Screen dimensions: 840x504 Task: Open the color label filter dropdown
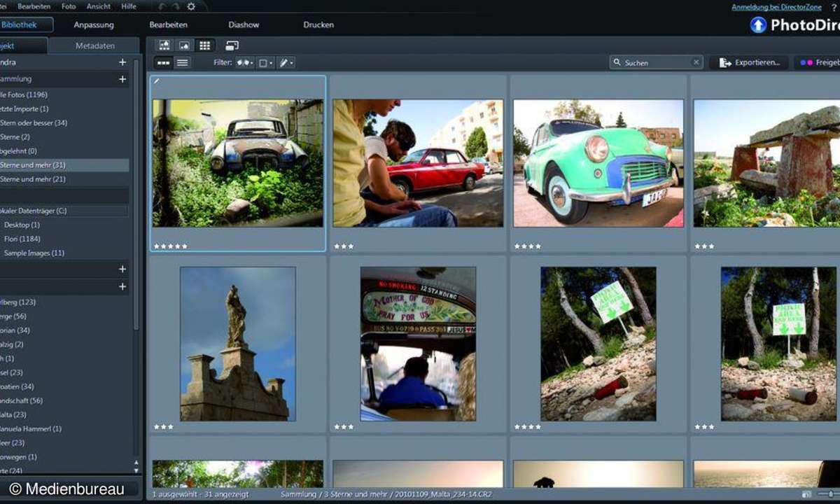tap(265, 63)
